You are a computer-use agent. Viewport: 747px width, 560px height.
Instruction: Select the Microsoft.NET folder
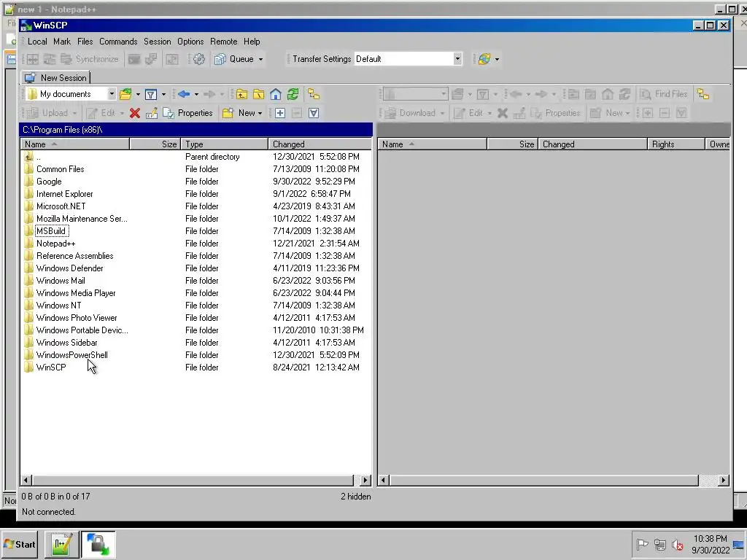click(x=196, y=206)
